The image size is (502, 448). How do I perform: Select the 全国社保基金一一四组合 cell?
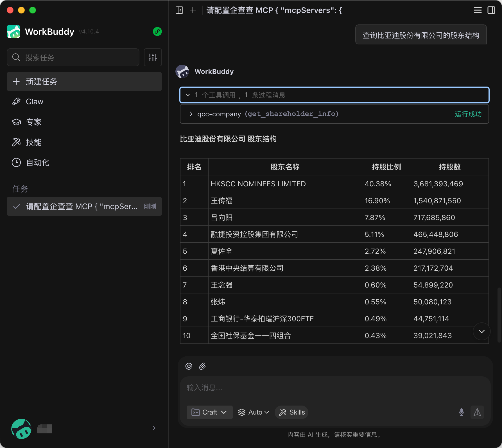[285, 336]
